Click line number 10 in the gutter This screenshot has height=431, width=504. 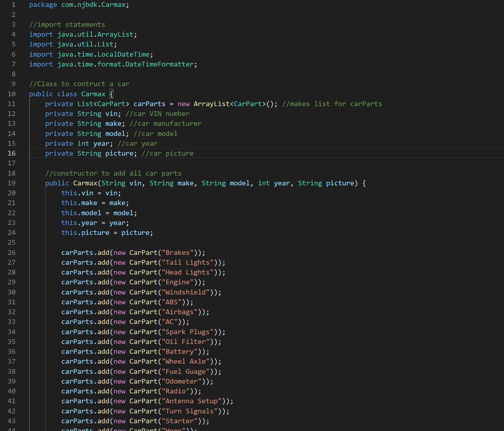point(12,94)
